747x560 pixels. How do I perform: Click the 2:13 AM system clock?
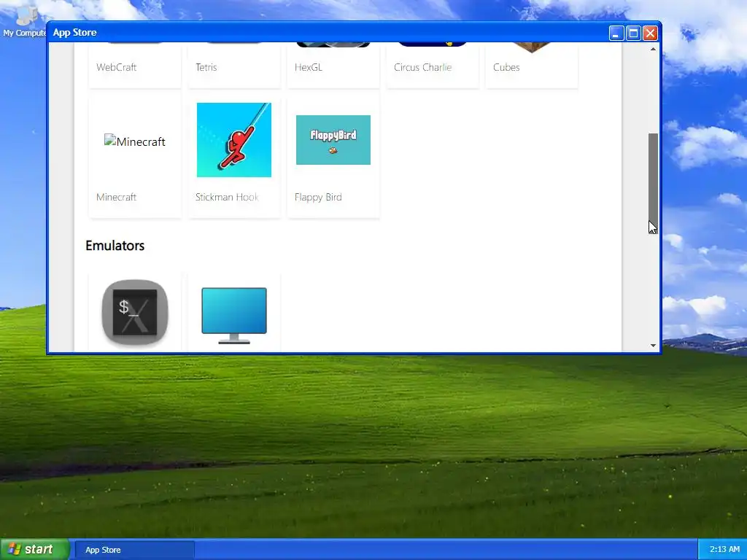(x=724, y=549)
